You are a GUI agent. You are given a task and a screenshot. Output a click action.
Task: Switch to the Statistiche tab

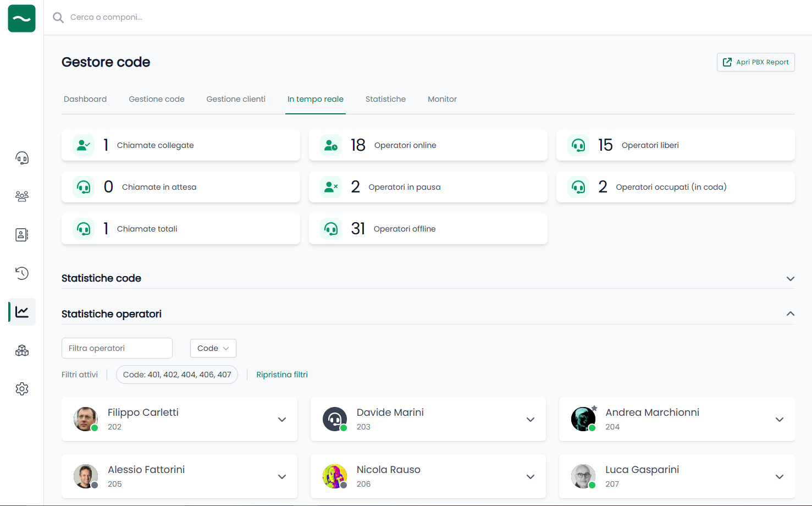click(x=385, y=99)
